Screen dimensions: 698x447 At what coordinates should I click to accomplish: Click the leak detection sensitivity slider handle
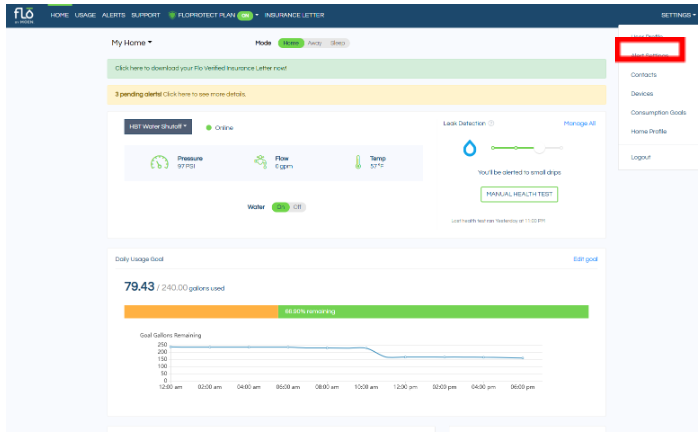coord(539,148)
